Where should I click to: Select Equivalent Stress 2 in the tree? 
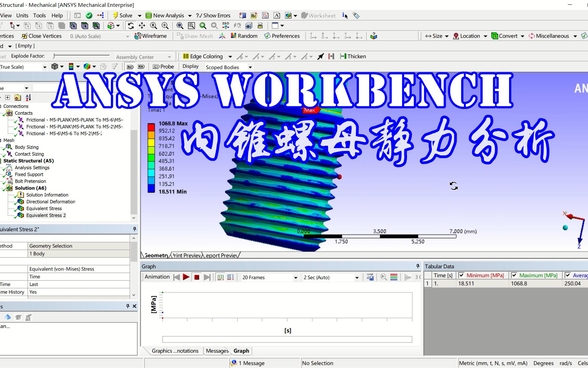pos(46,215)
